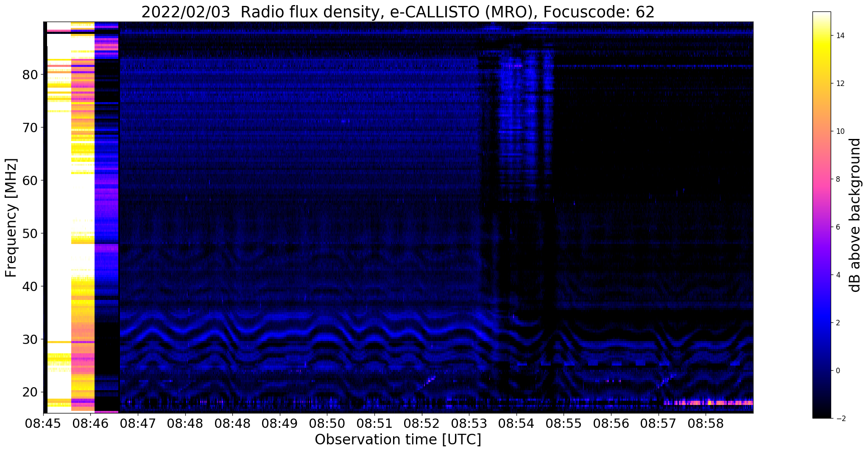The width and height of the screenshot is (868, 452).
Task: Click the 08:54 time tick label
Action: 516,424
